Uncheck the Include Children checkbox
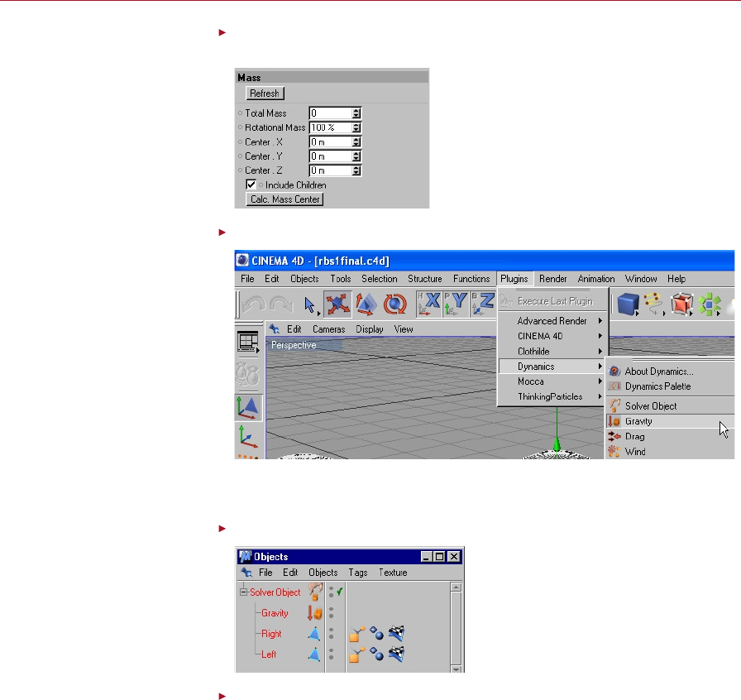The height and width of the screenshot is (700, 741). [x=251, y=185]
